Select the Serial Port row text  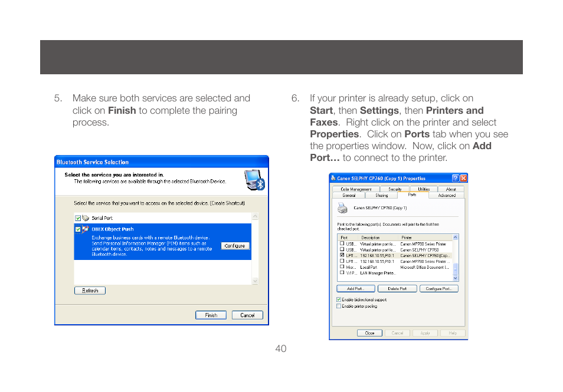click(102, 218)
